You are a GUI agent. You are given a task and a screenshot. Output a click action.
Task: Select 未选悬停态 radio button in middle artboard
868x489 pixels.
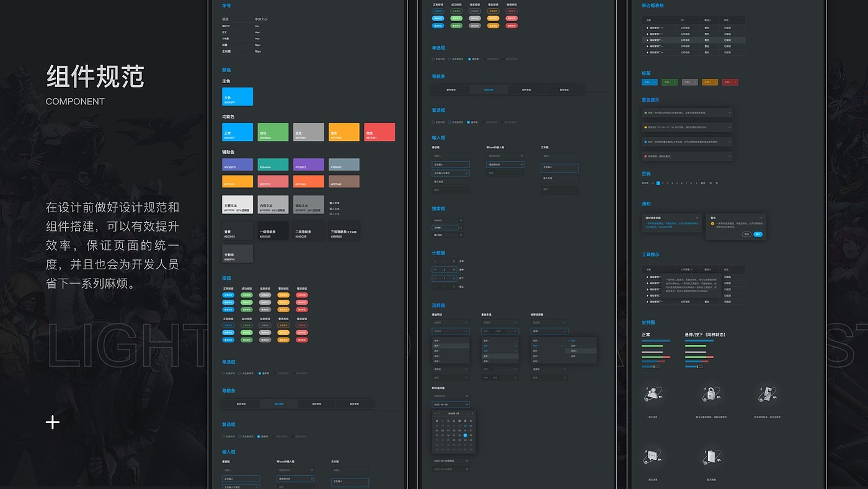450,59
